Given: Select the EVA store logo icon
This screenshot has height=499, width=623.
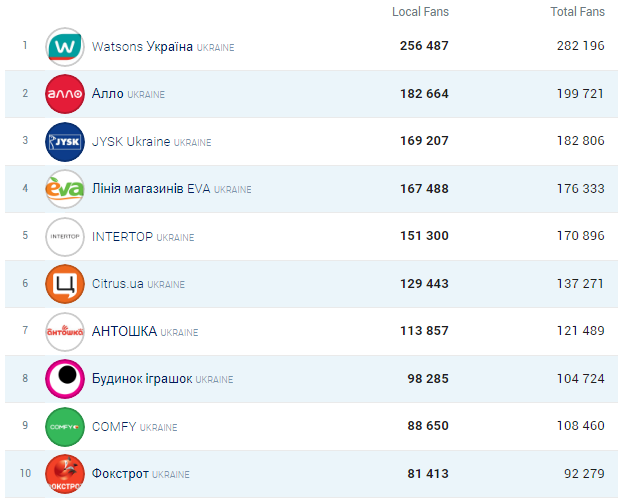Looking at the screenshot, I should (65, 189).
